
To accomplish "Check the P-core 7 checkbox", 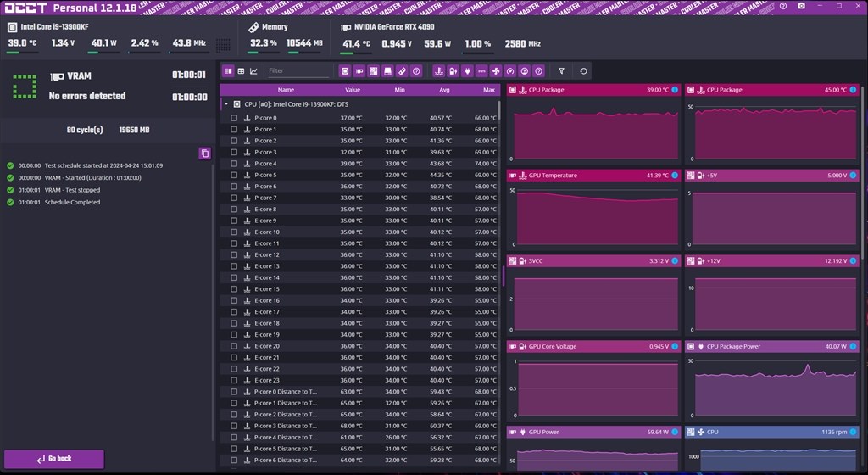I will [x=234, y=198].
